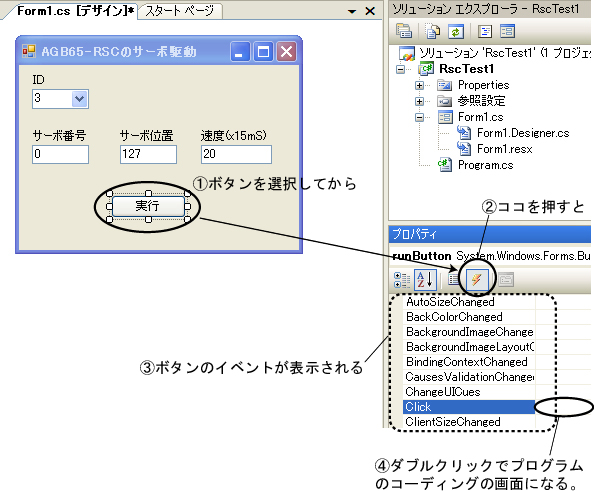The height and width of the screenshot is (491, 594).
Task: Select the ソリューション 'RscTest1' root item
Action: pos(505,53)
